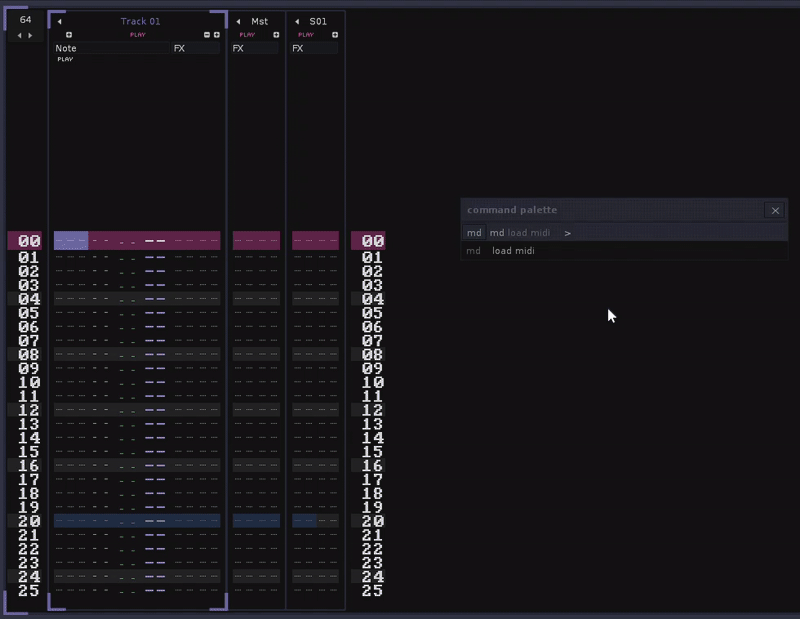The width and height of the screenshot is (800, 619).
Task: Toggle the white PLAY state under the Note column
Action: (65, 59)
